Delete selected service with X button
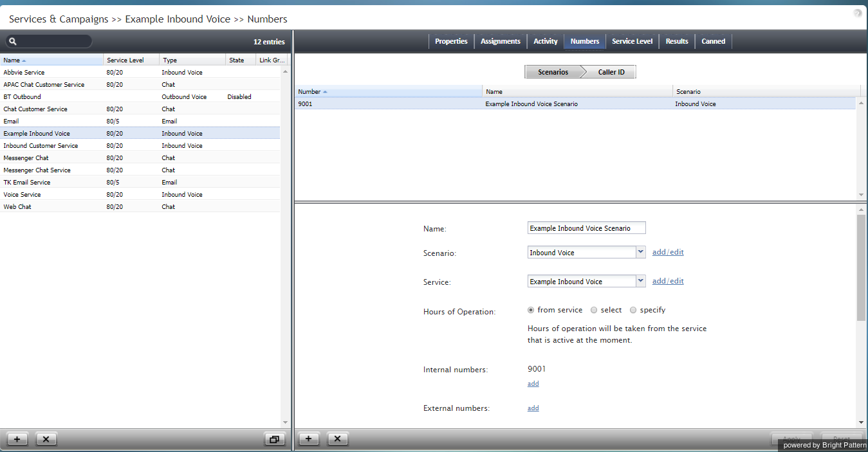This screenshot has width=868, height=452. coord(46,439)
